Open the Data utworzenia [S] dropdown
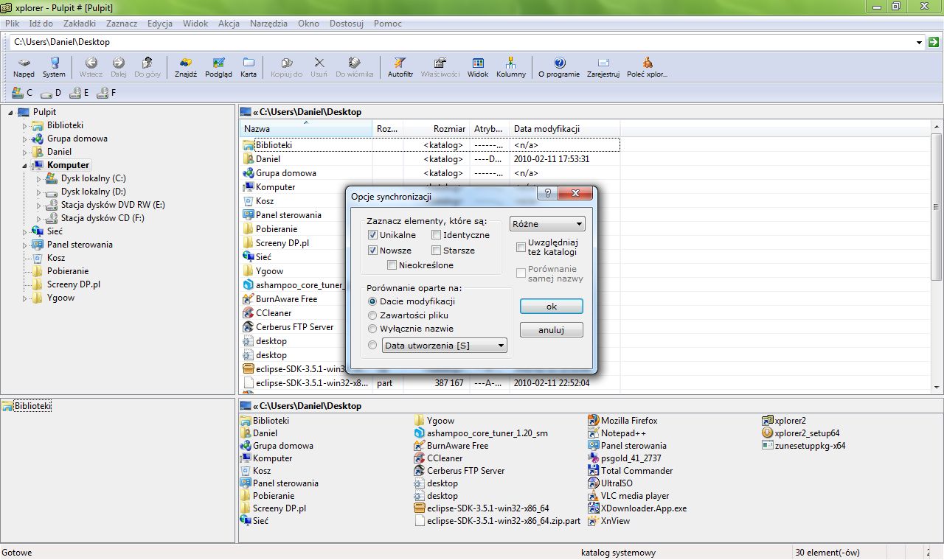The width and height of the screenshot is (944, 560). coord(445,345)
